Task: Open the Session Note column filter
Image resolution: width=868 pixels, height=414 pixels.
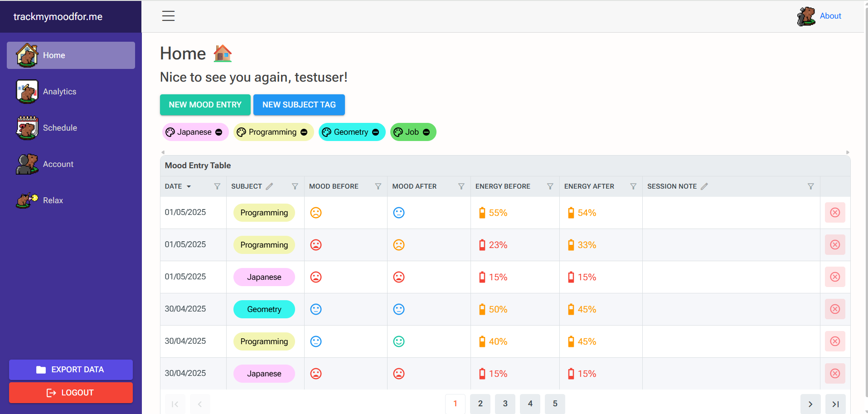Action: [811, 186]
